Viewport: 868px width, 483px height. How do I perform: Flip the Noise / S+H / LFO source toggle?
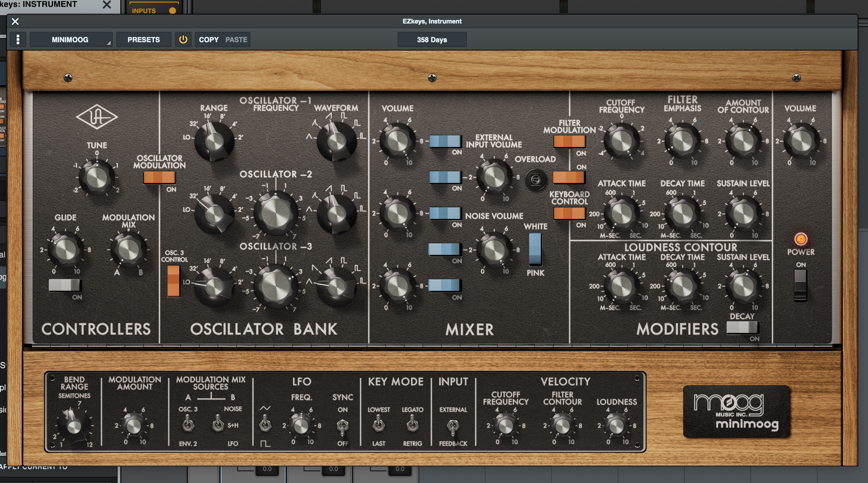[x=218, y=424]
